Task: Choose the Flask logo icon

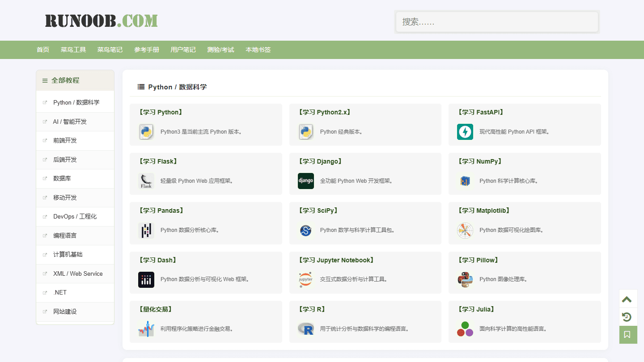Action: [x=146, y=181]
